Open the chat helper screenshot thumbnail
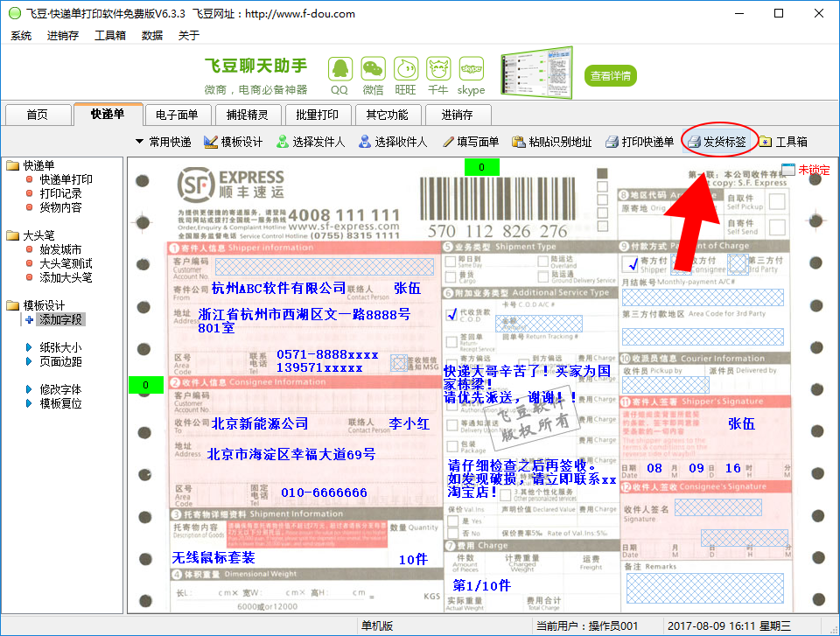The width and height of the screenshot is (840, 636). (536, 73)
